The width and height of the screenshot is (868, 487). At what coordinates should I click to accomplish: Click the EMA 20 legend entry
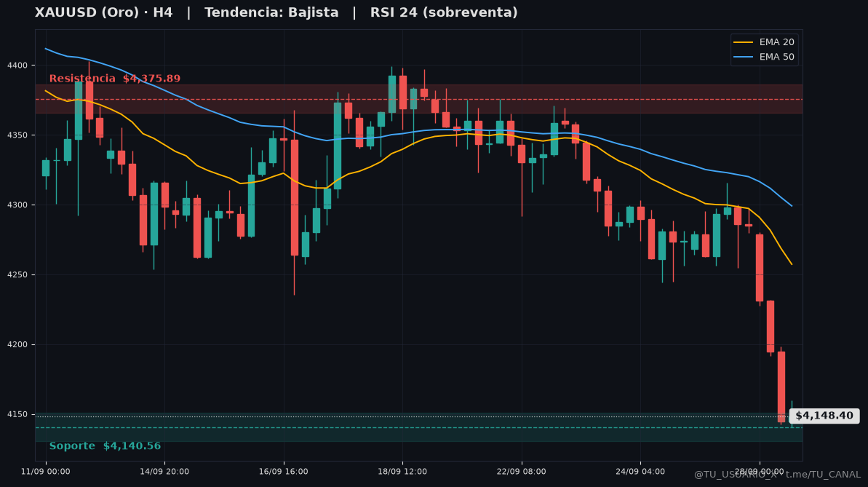click(x=764, y=42)
